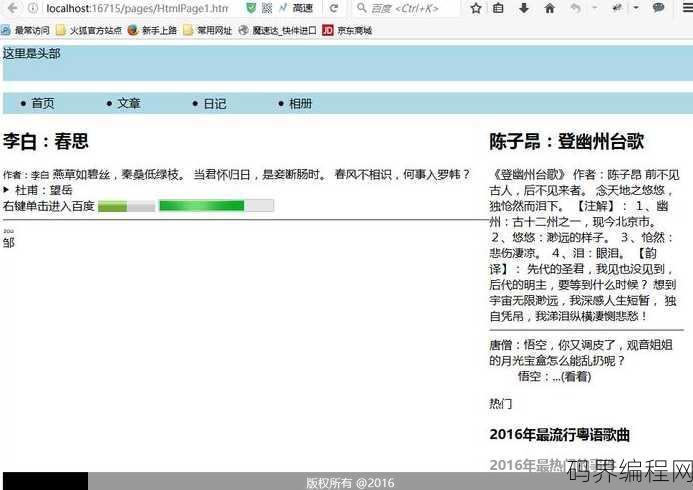The width and height of the screenshot is (693, 490).
Task: Select the line 悟空：...(看着)
Action: pos(554,376)
